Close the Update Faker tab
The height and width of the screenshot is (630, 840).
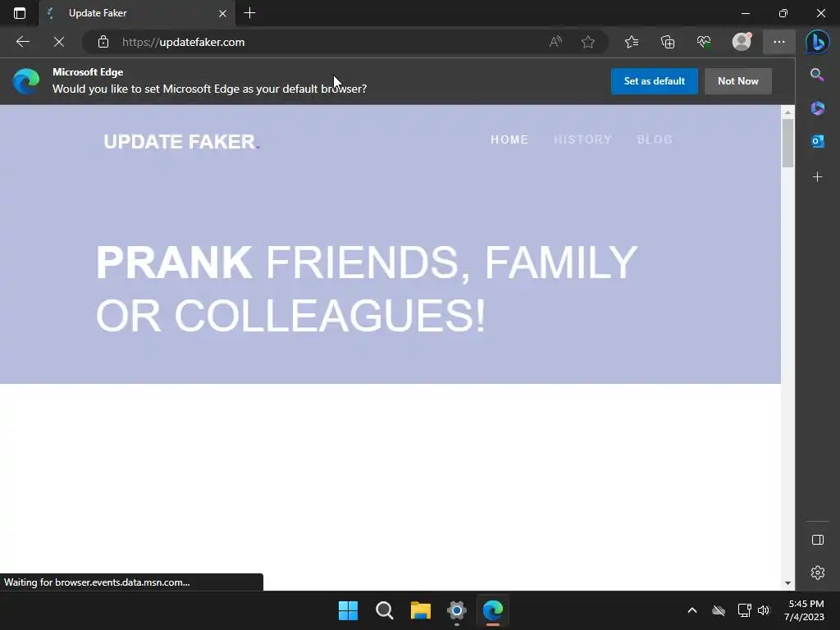pos(222,13)
